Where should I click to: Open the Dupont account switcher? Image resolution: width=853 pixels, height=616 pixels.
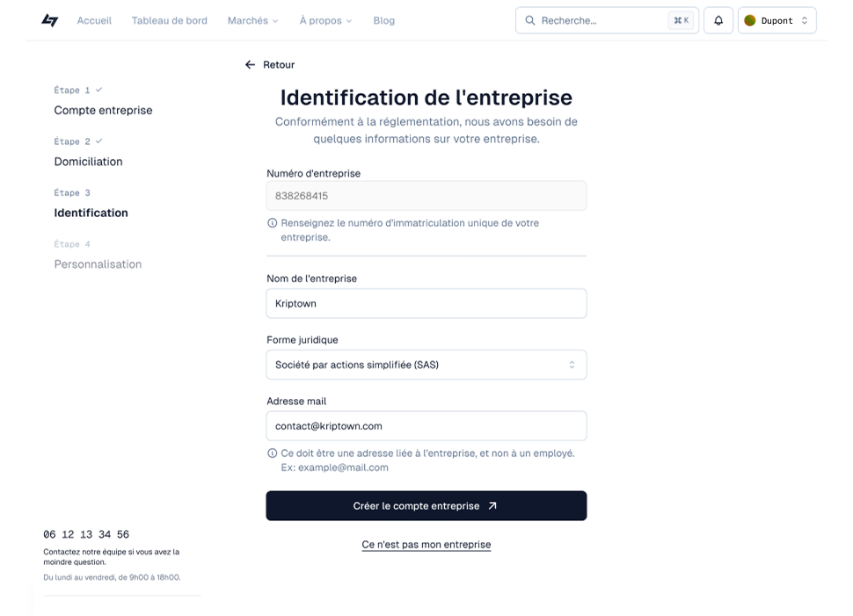(x=777, y=20)
